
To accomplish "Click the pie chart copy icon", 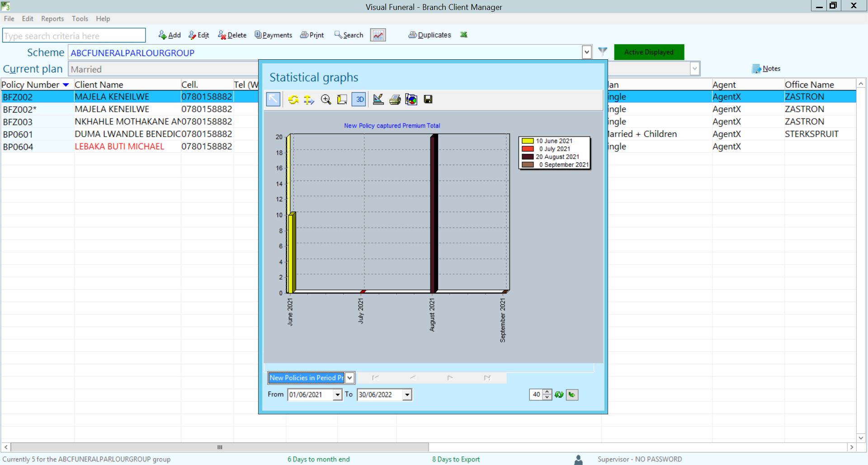I will coord(411,100).
